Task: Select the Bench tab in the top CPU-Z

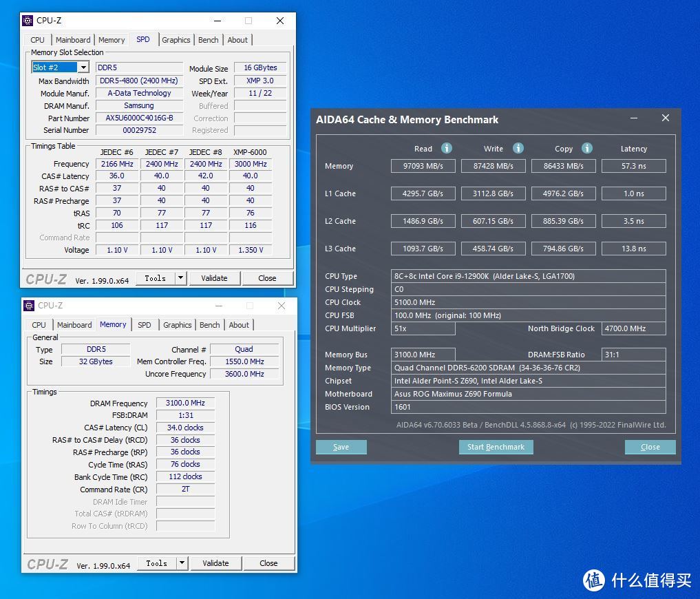Action: tap(209, 40)
